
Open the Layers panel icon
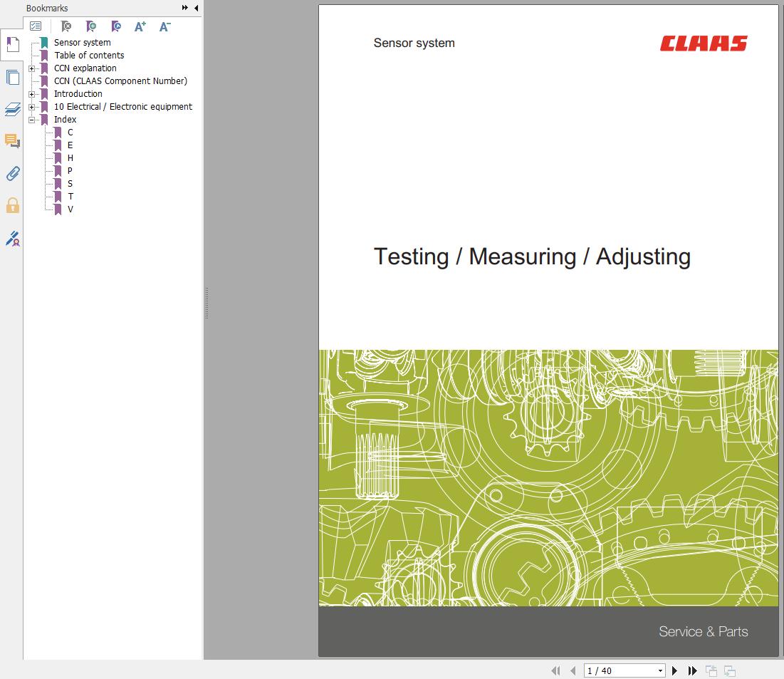tap(12, 109)
